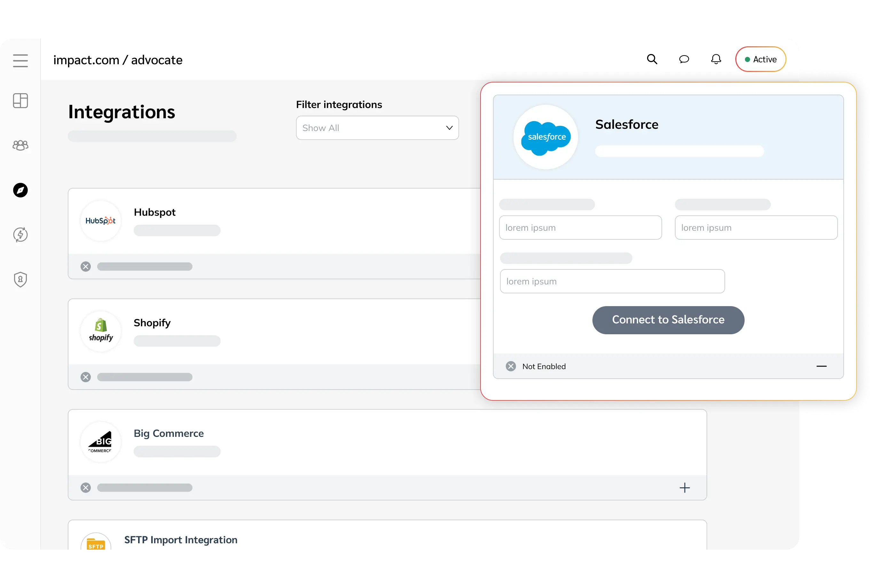Click Not Enabled status icon

pos(511,366)
